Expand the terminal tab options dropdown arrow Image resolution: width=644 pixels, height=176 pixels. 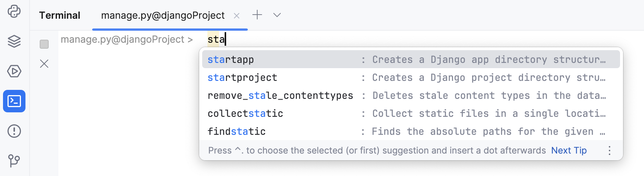point(277,15)
